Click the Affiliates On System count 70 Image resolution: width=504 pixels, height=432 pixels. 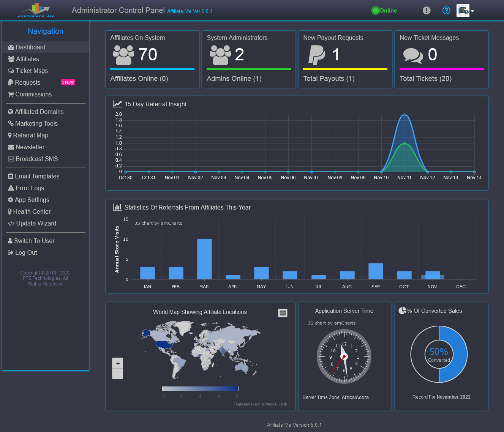148,54
